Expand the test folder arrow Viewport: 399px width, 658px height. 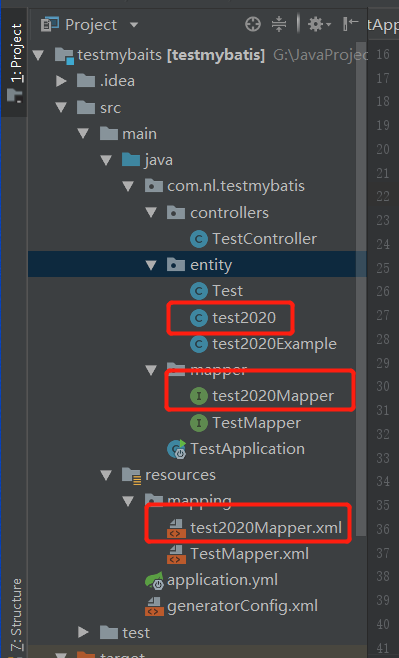pos(83,632)
